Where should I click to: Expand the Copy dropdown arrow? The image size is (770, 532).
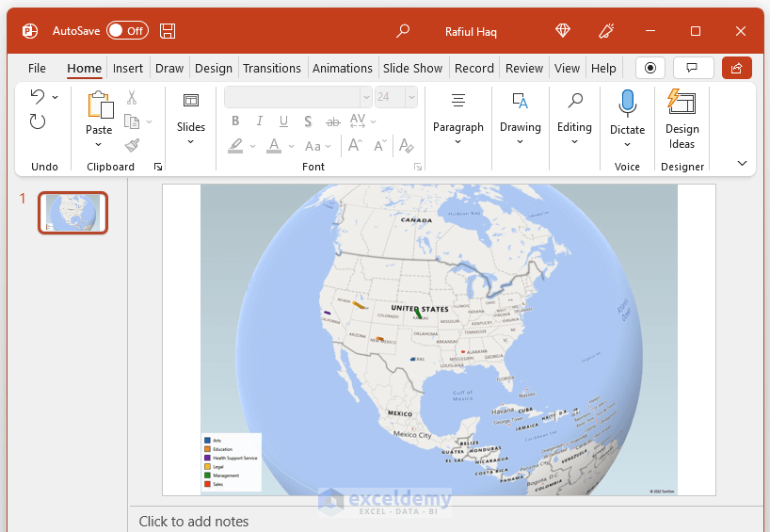[x=150, y=121]
